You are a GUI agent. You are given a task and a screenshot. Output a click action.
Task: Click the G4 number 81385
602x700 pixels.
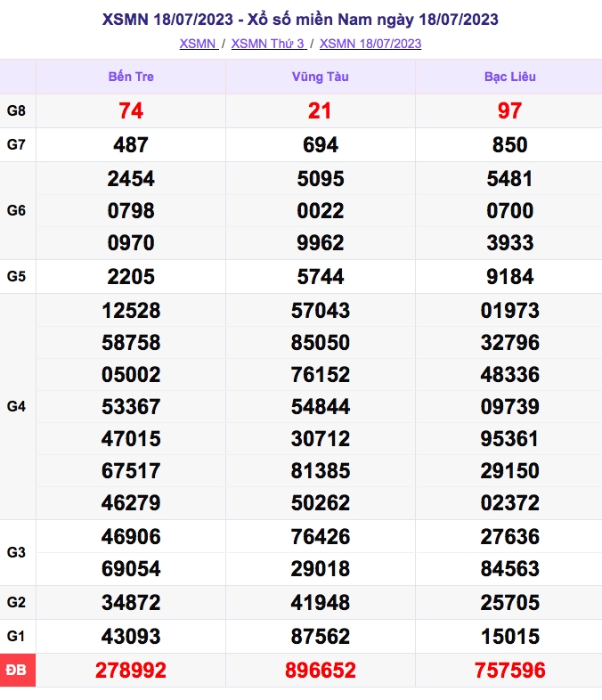coord(321,471)
